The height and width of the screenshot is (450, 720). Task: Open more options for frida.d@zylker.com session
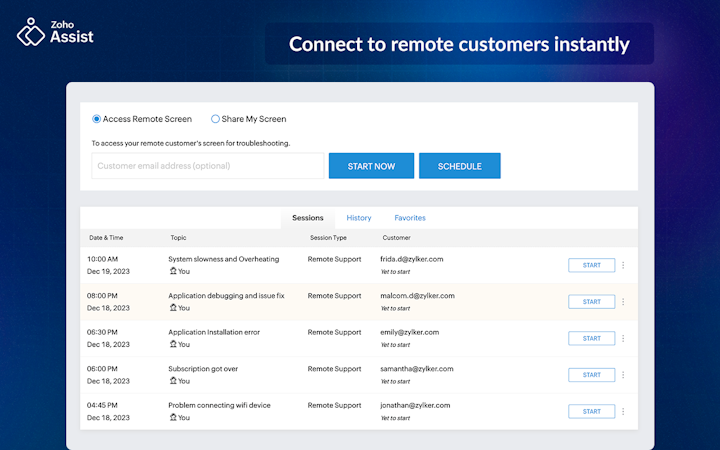point(624,265)
